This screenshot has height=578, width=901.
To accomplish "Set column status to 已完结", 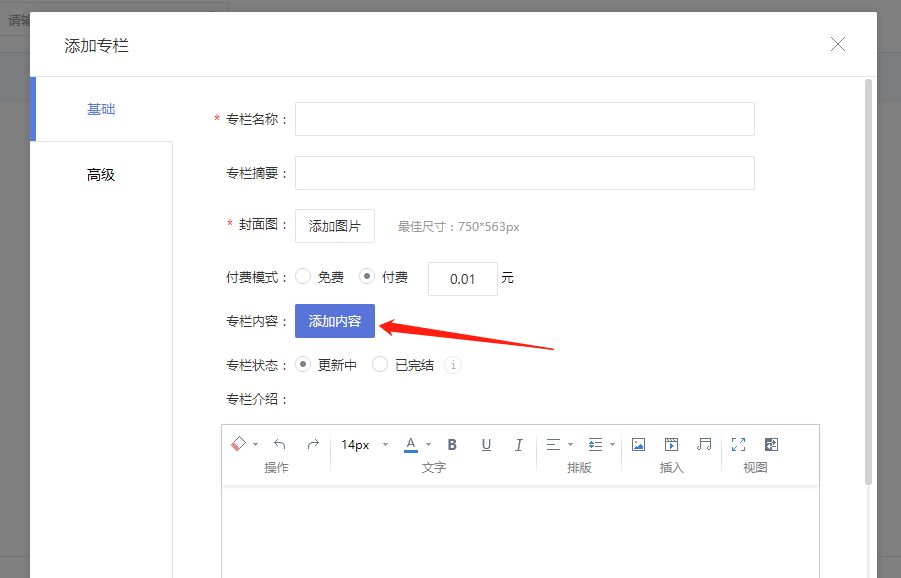I will click(380, 365).
